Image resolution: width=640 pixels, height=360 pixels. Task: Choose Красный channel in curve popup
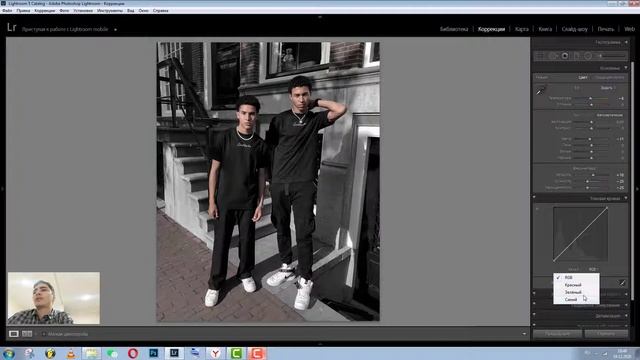[x=576, y=285]
